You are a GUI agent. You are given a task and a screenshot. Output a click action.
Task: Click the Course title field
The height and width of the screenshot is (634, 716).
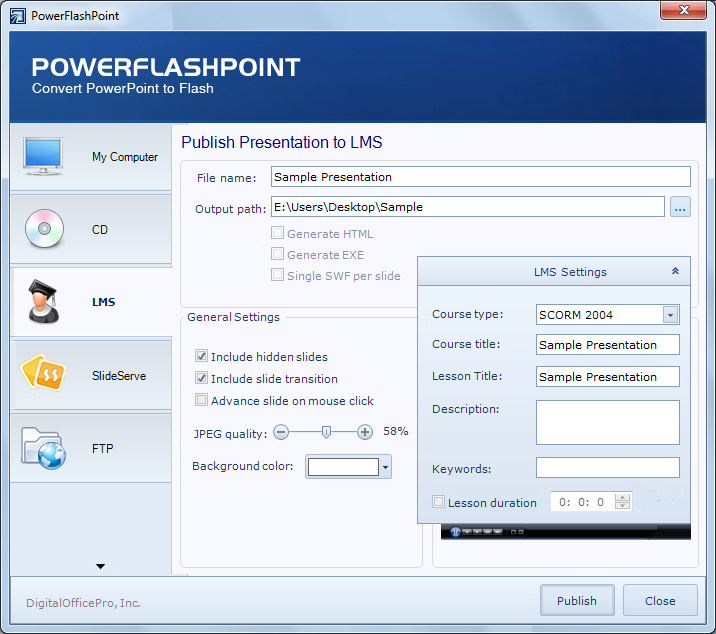[608, 344]
